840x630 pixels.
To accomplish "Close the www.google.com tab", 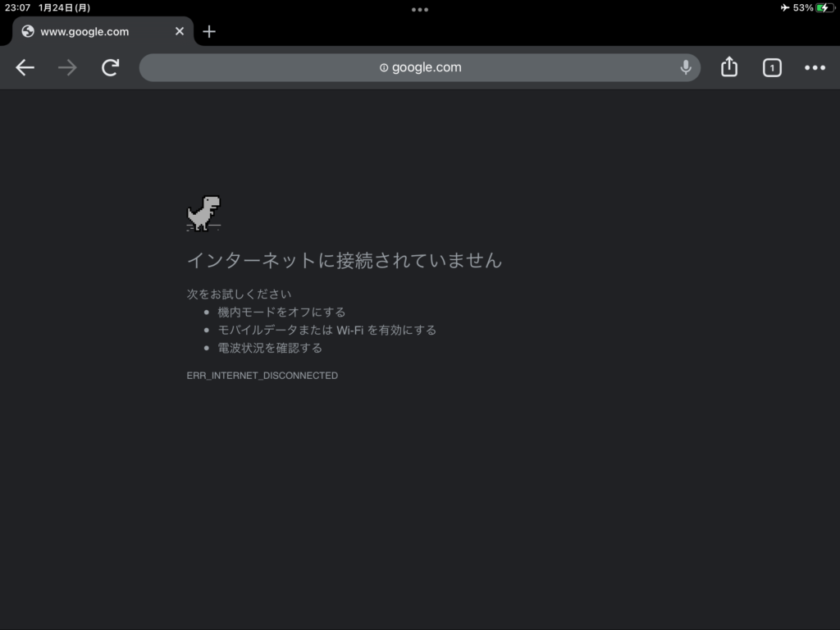I will pyautogui.click(x=180, y=32).
